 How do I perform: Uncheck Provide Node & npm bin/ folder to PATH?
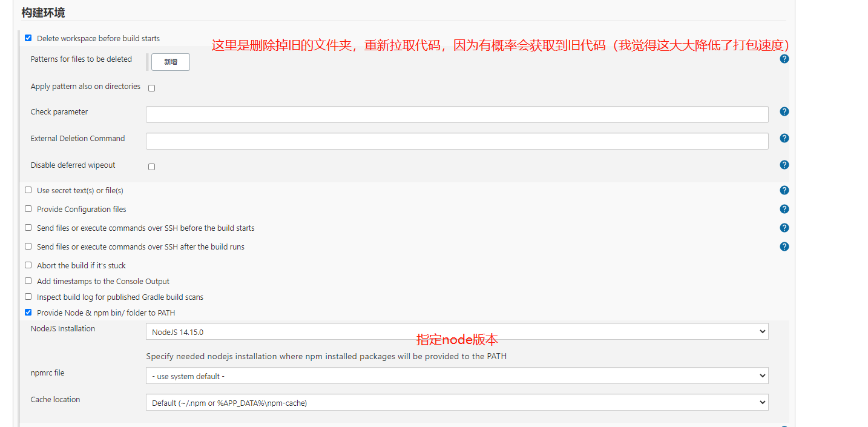click(x=28, y=313)
